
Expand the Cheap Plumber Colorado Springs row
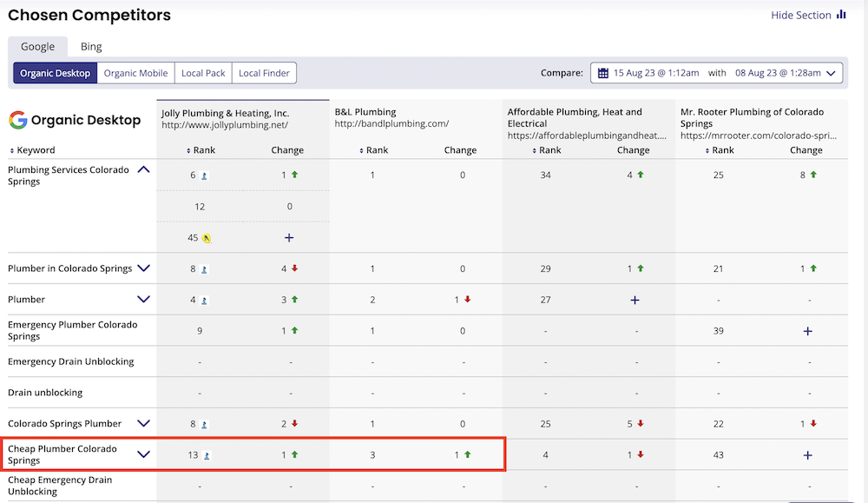coord(144,454)
